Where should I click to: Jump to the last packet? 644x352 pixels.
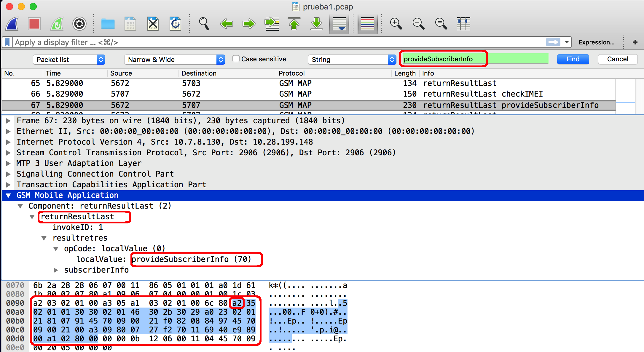tap(317, 24)
